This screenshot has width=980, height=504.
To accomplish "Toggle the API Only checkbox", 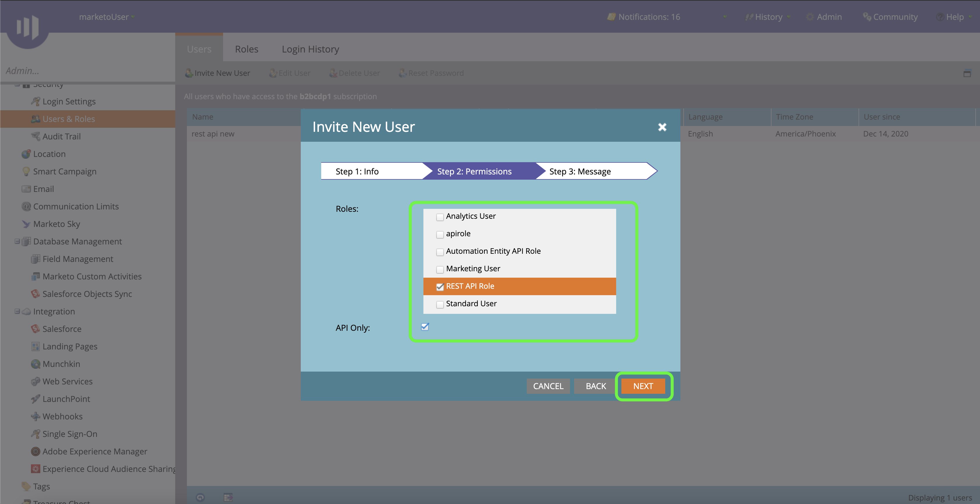I will coord(425,327).
